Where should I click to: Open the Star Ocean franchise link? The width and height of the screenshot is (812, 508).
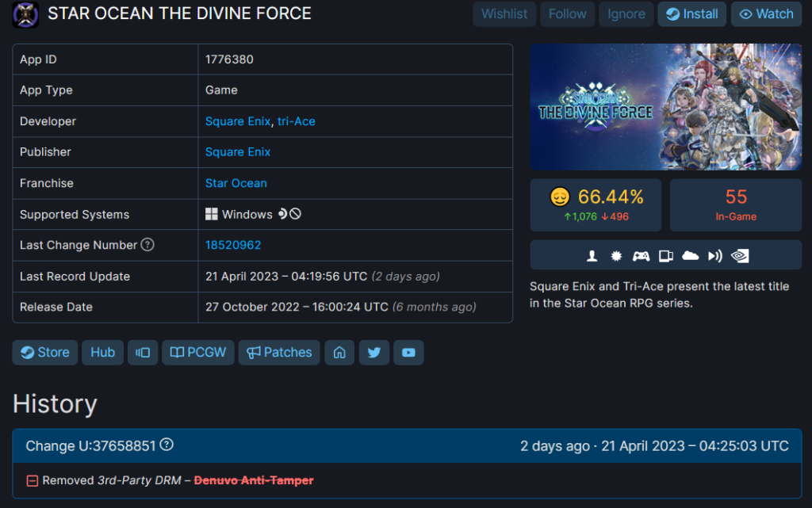pos(236,183)
